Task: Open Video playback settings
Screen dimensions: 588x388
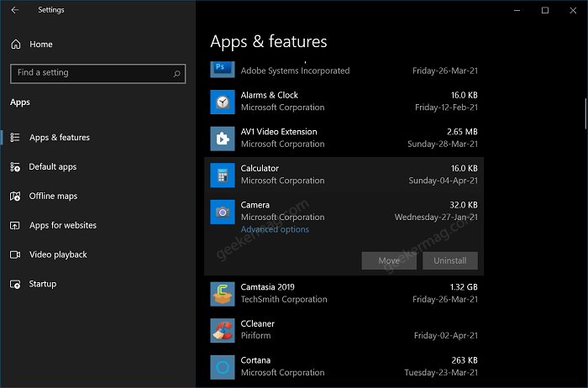Action: 98,255
